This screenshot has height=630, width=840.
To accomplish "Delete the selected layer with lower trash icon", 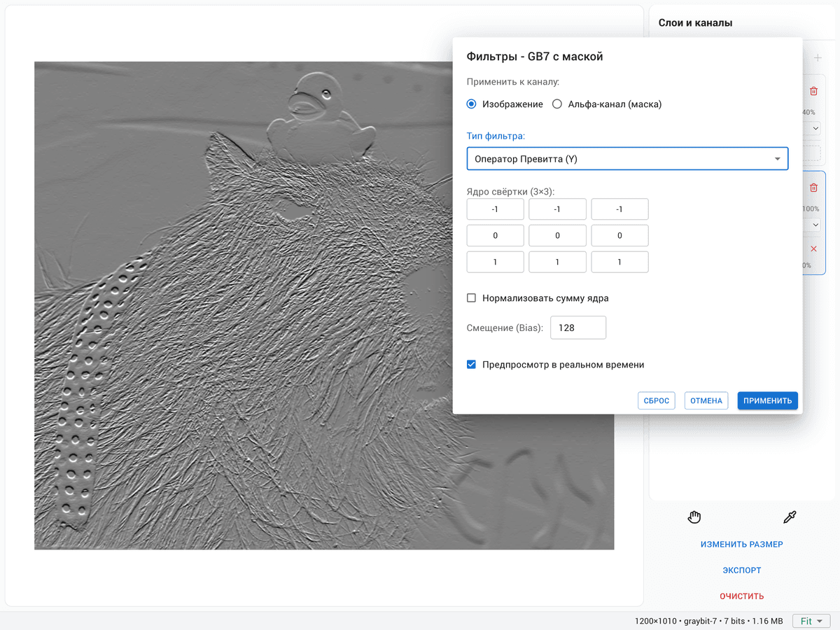I will tap(813, 188).
